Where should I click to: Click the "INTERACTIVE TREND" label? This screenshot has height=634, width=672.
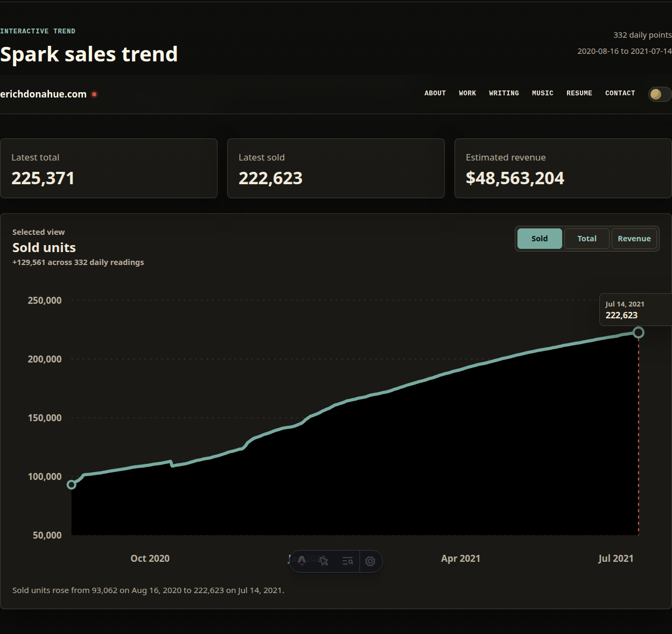pyautogui.click(x=38, y=31)
